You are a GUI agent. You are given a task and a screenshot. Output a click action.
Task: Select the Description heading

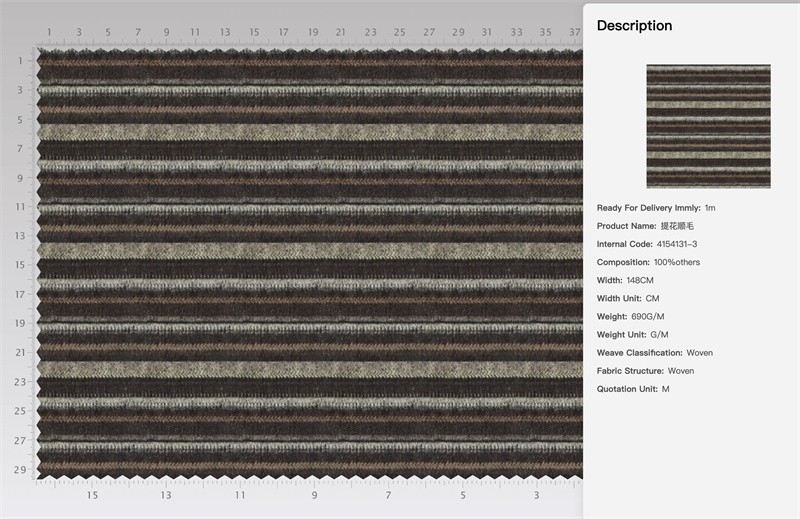[x=634, y=26]
